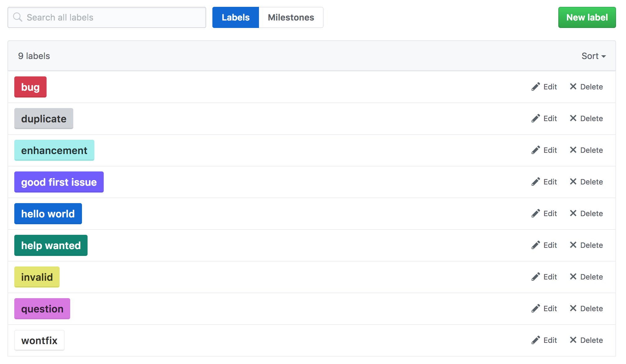Click the pencil edit icon for hello world
626x364 pixels.
[x=535, y=213]
